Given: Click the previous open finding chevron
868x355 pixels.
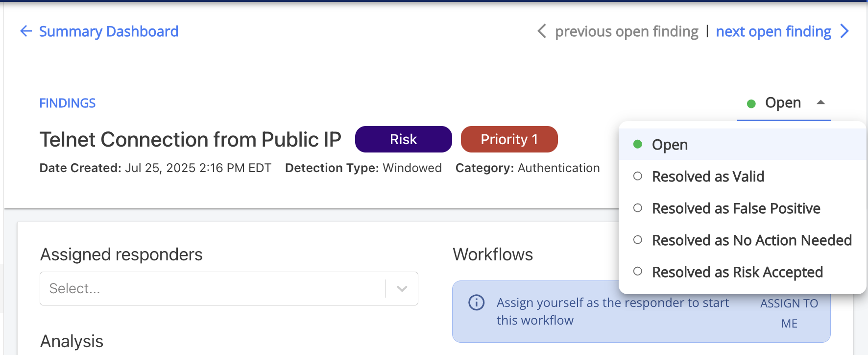Looking at the screenshot, I should [541, 31].
